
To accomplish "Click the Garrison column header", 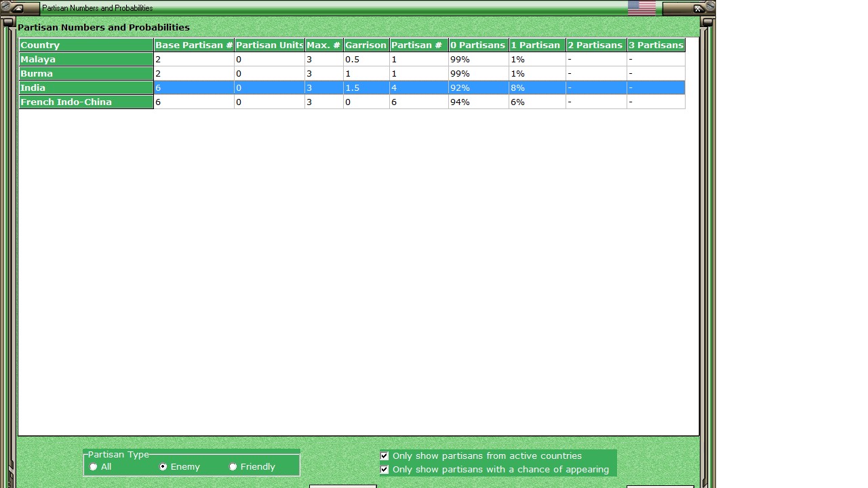I will [366, 45].
